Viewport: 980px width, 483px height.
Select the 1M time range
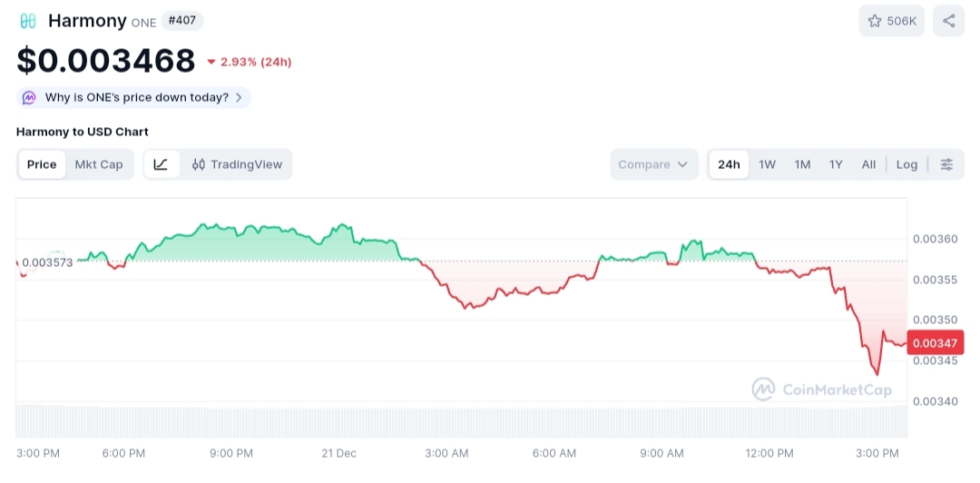802,164
